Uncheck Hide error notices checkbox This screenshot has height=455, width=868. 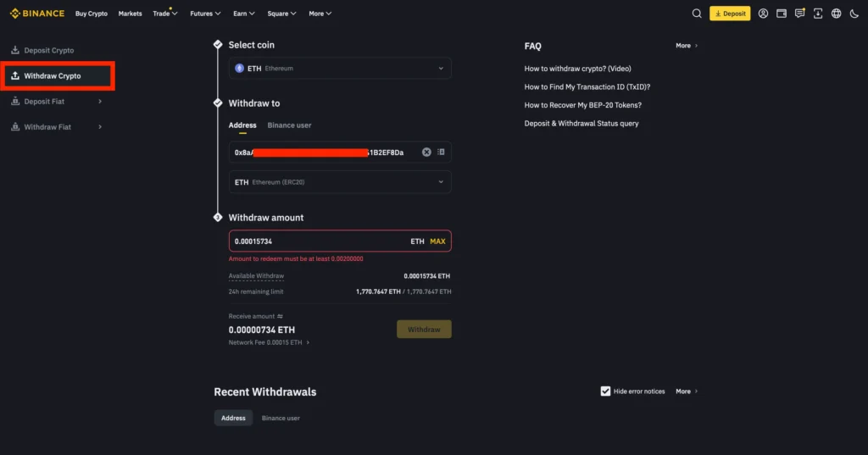(605, 391)
